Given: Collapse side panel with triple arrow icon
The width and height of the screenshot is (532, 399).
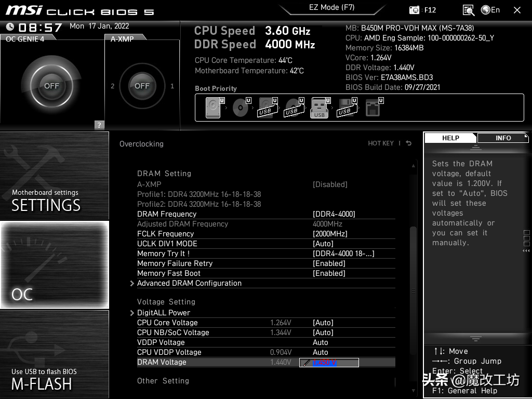Looking at the screenshot, I should click(x=526, y=251).
